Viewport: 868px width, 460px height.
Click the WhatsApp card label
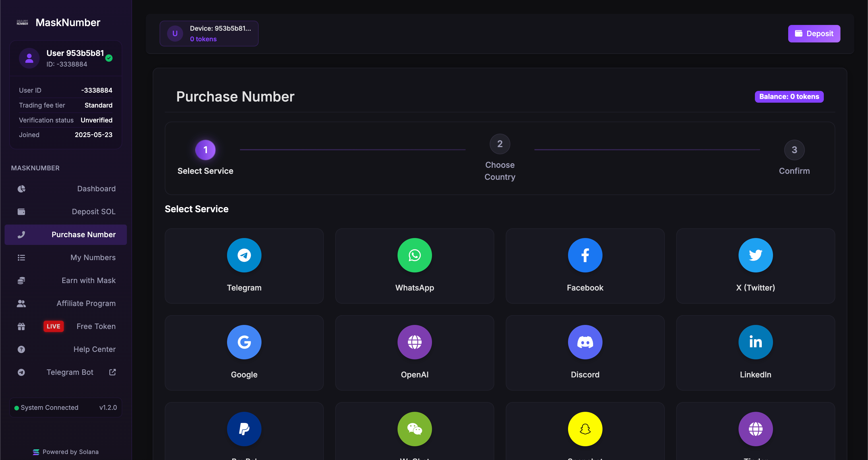click(414, 288)
